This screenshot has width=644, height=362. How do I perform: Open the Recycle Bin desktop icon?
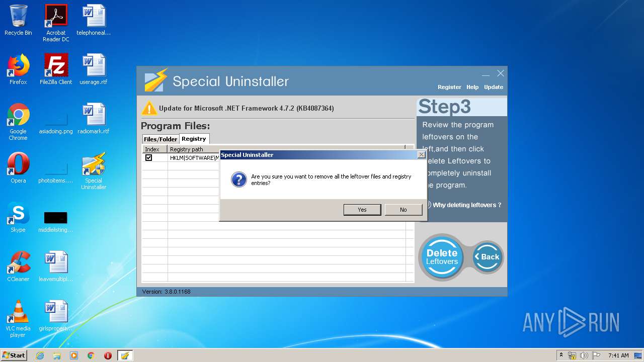click(x=18, y=20)
